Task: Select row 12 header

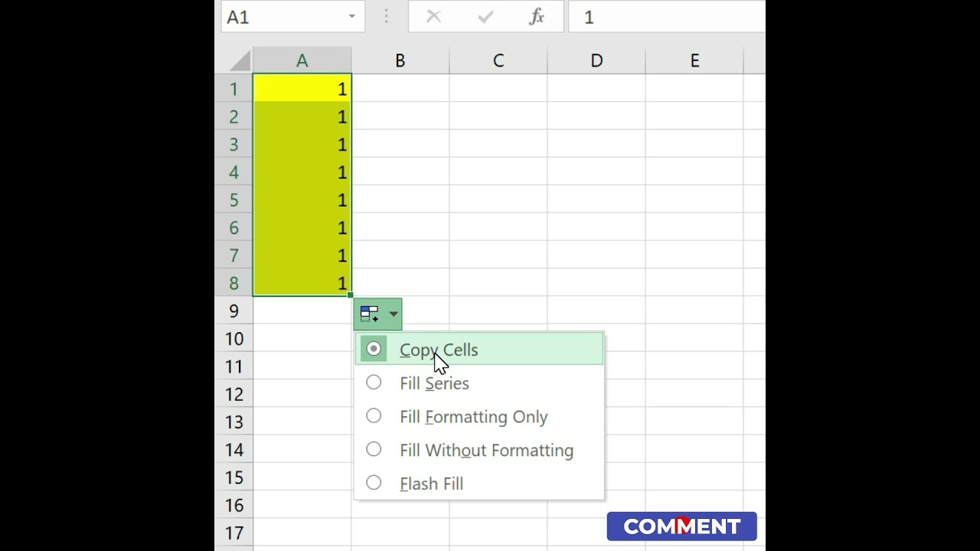Action: pos(234,394)
